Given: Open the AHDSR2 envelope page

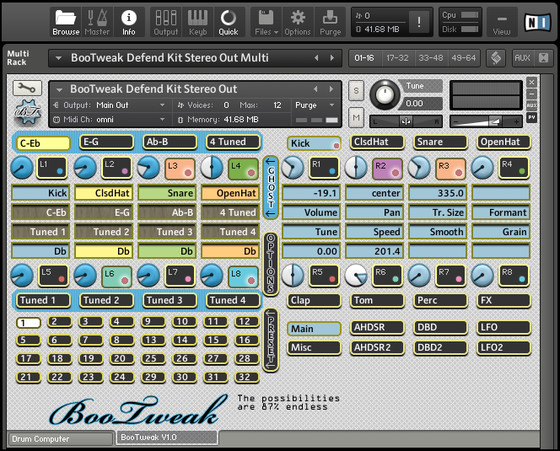Looking at the screenshot, I should click(378, 347).
